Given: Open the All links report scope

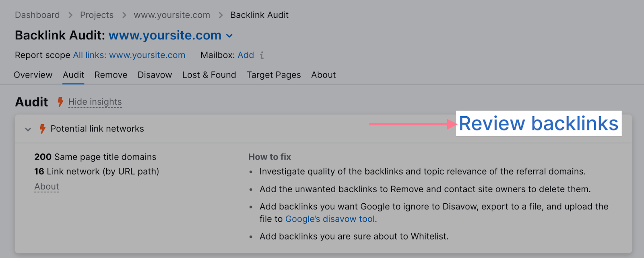Looking at the screenshot, I should (x=129, y=55).
